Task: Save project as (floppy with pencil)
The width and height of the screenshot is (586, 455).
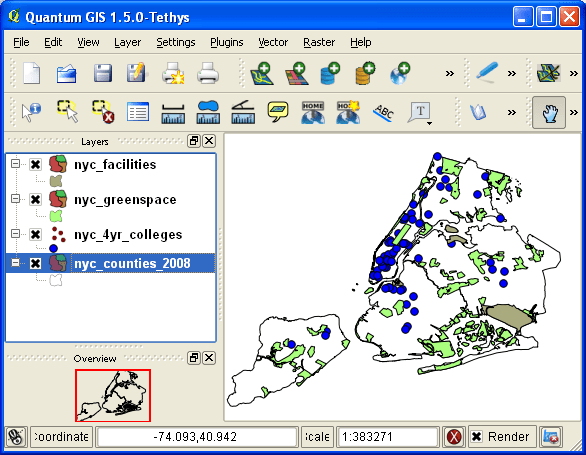Action: pos(136,73)
